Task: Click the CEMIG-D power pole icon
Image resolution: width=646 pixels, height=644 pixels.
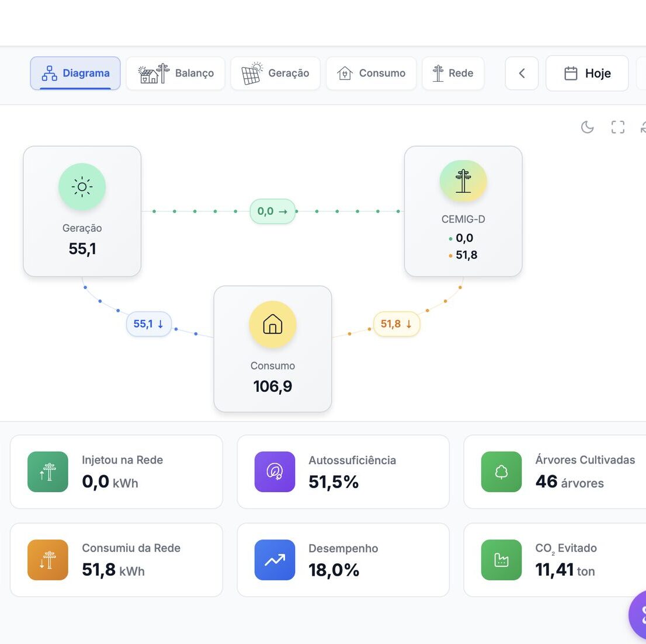Action: [463, 181]
